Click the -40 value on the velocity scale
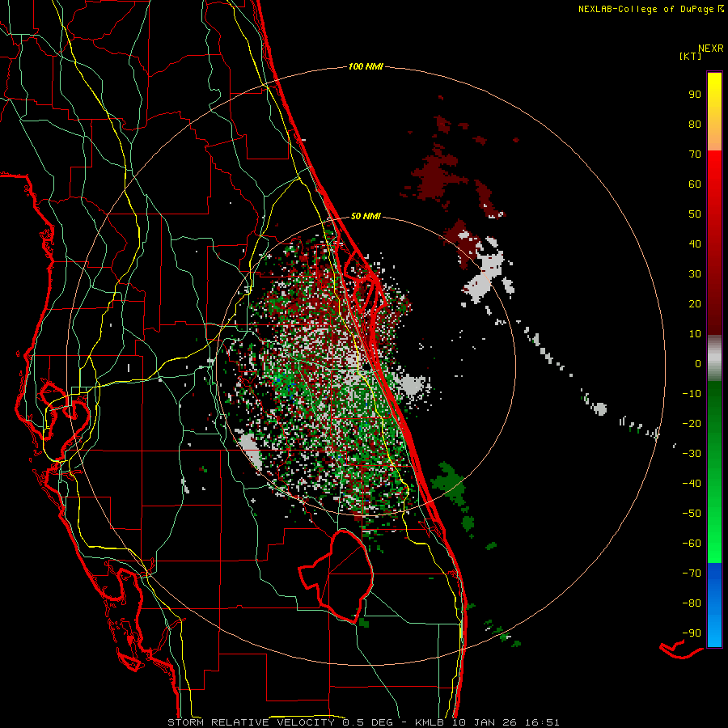Viewport: 728px width, 728px height. [692, 484]
